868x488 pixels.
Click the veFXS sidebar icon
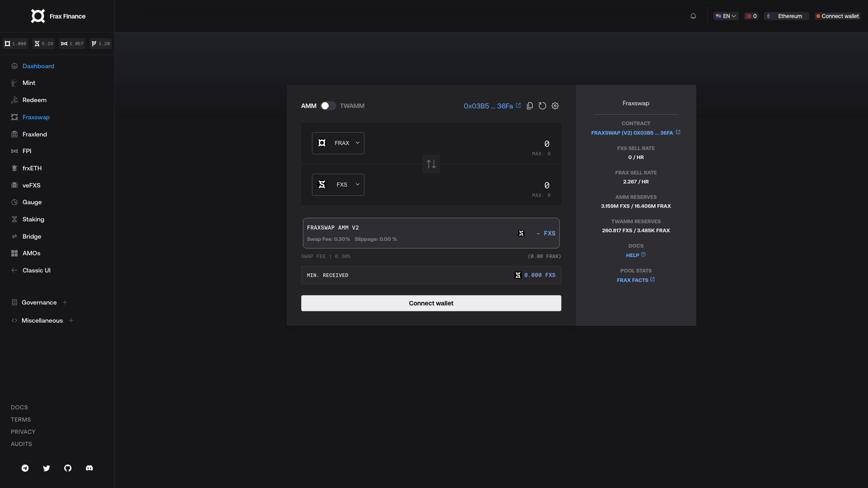(14, 185)
